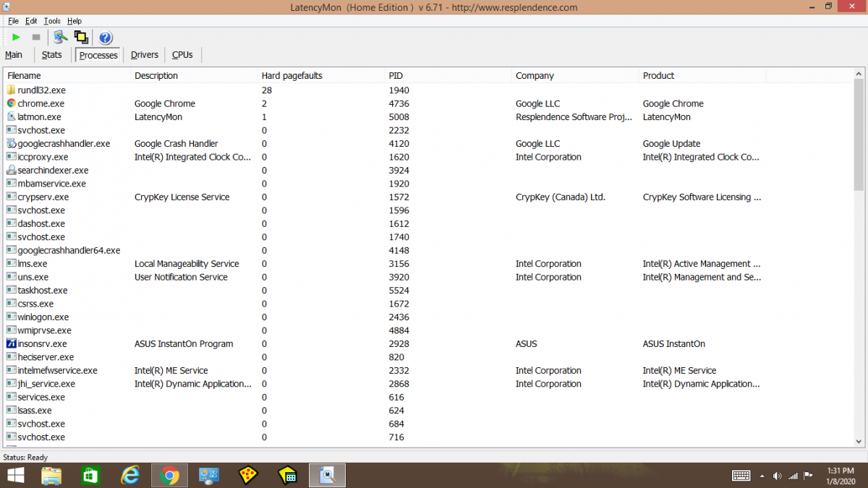Click the blue monitor-panel icon on the taskbar
This screenshot has width=868, height=488.
point(209,475)
